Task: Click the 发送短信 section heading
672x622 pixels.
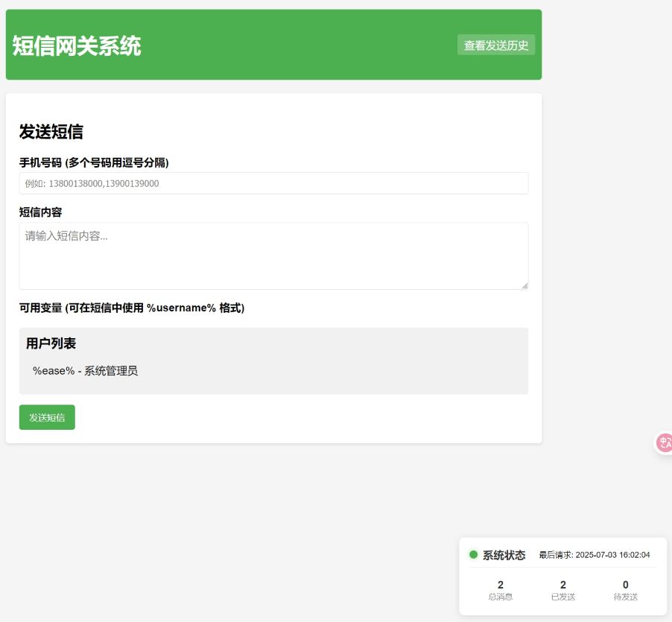Action: point(51,132)
